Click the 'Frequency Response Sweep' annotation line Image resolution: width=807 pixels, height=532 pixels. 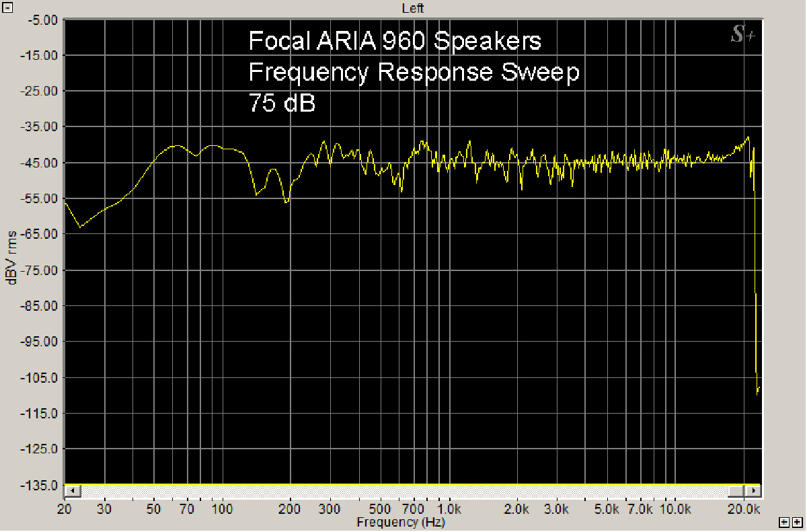pyautogui.click(x=414, y=72)
